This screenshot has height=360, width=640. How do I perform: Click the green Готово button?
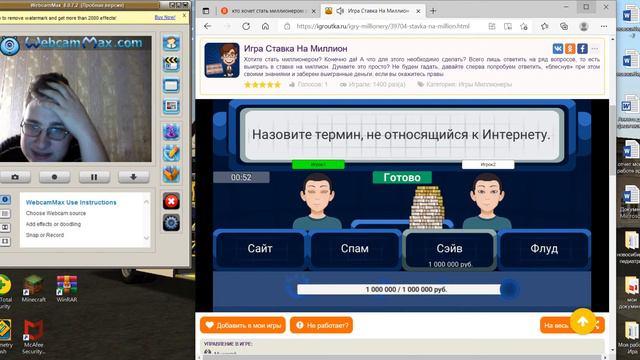tap(402, 178)
